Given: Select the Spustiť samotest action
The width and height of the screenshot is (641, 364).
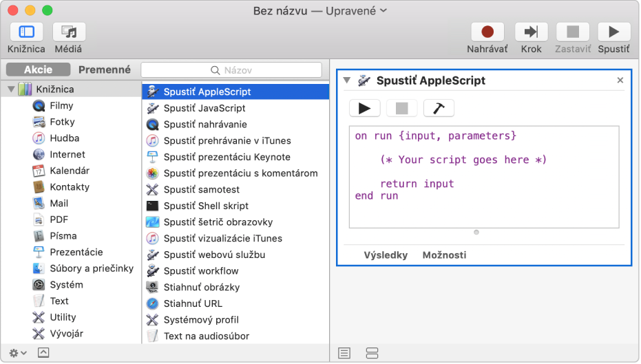Looking at the screenshot, I should point(235,190).
